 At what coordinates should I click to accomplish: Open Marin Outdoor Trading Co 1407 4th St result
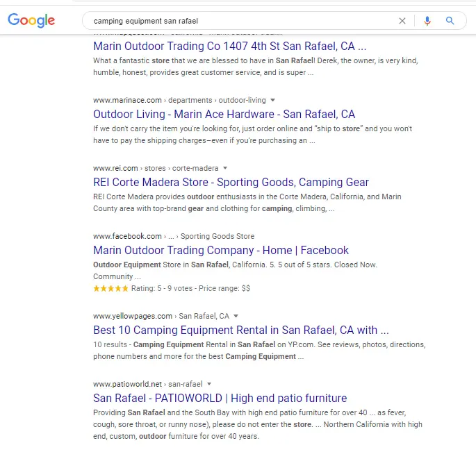click(230, 46)
